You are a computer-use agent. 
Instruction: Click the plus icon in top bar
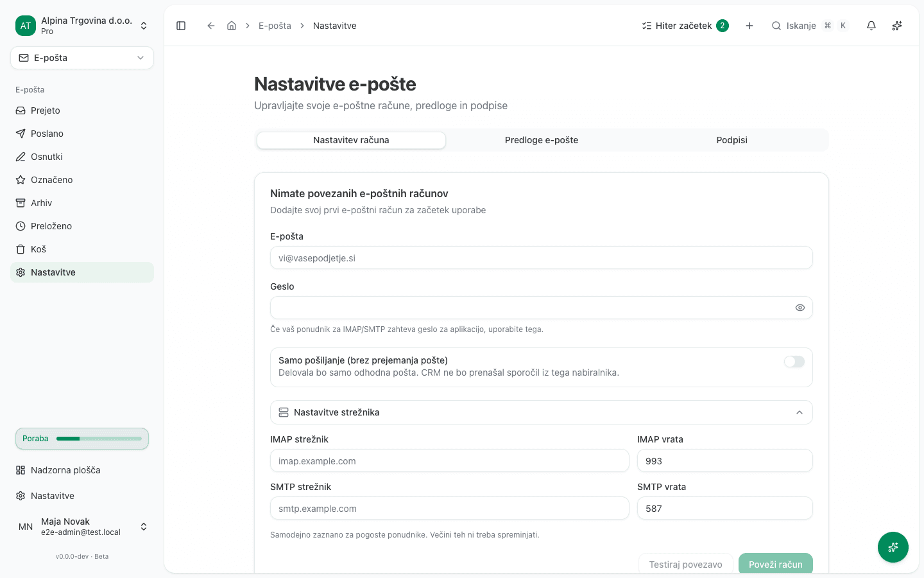tap(749, 26)
